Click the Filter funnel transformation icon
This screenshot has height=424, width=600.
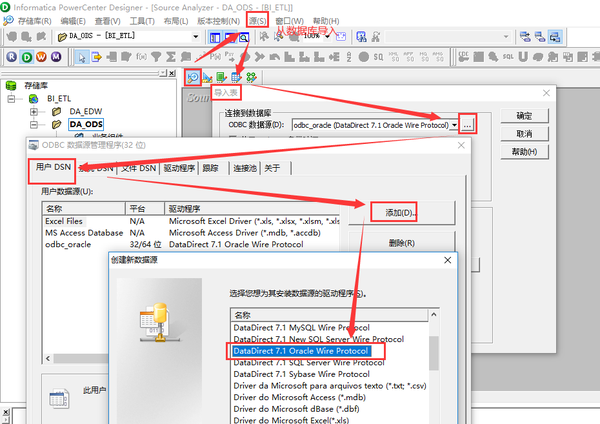coord(156,57)
